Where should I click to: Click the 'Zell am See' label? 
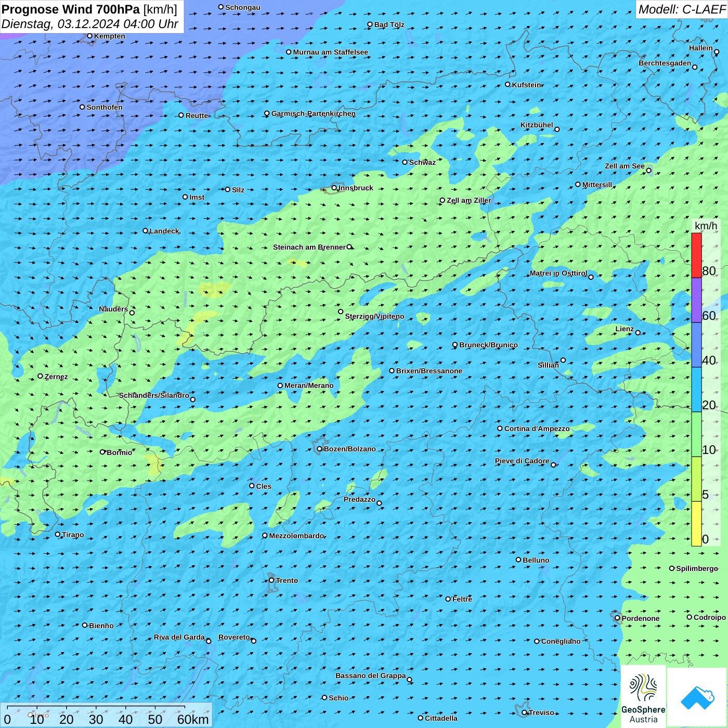click(x=625, y=166)
